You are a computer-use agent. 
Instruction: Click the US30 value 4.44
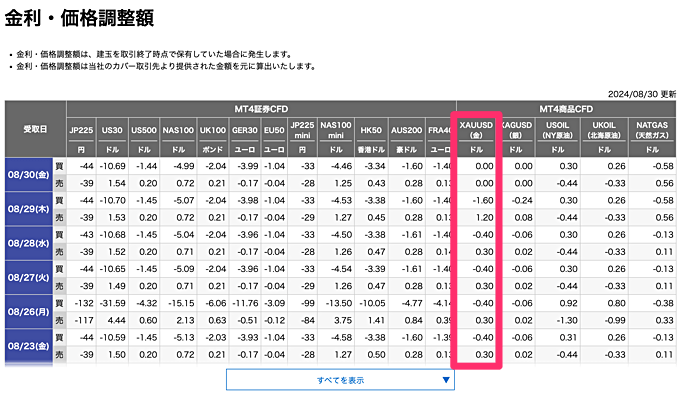pyautogui.click(x=117, y=321)
